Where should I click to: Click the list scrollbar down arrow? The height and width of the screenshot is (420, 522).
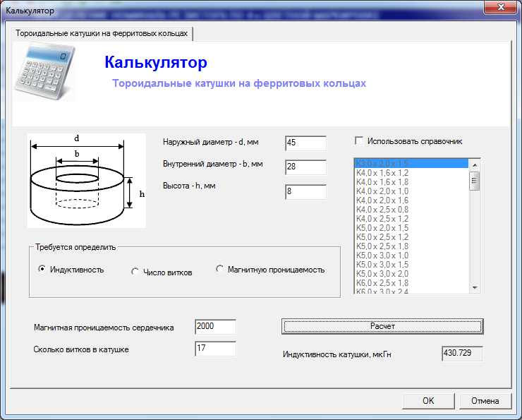(475, 288)
